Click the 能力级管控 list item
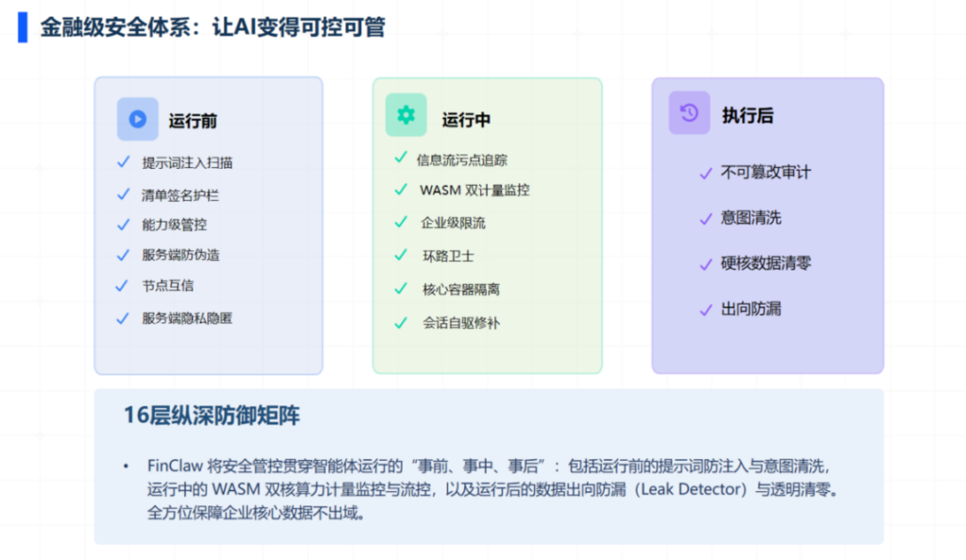 tap(175, 225)
